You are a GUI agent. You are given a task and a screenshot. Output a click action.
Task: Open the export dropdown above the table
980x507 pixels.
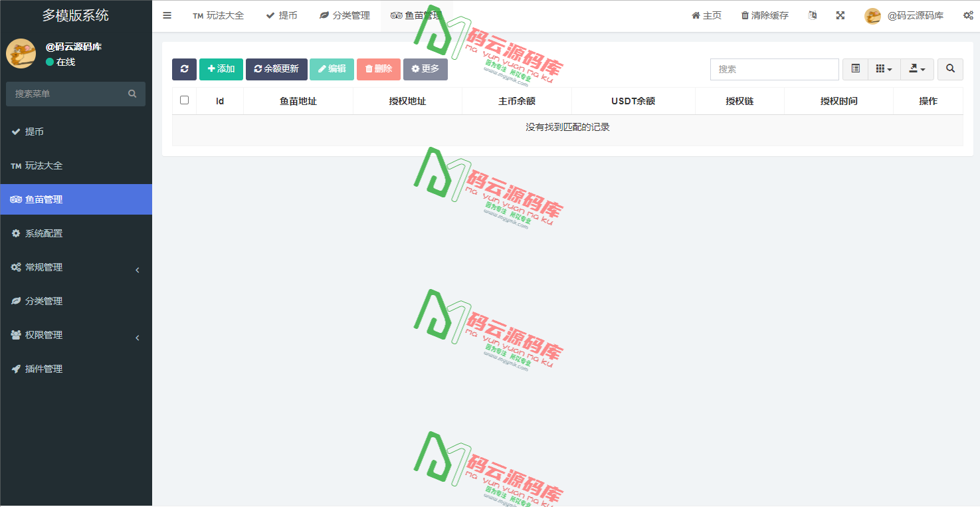917,69
